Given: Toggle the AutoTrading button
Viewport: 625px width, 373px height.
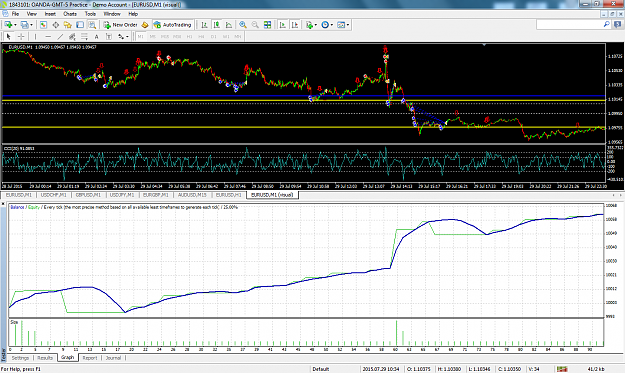Looking at the screenshot, I should 173,25.
